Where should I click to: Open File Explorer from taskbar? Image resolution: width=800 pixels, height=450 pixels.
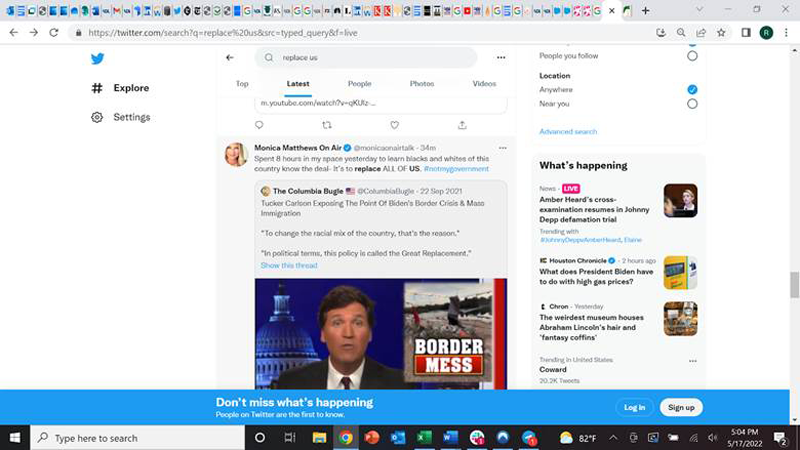click(x=319, y=438)
